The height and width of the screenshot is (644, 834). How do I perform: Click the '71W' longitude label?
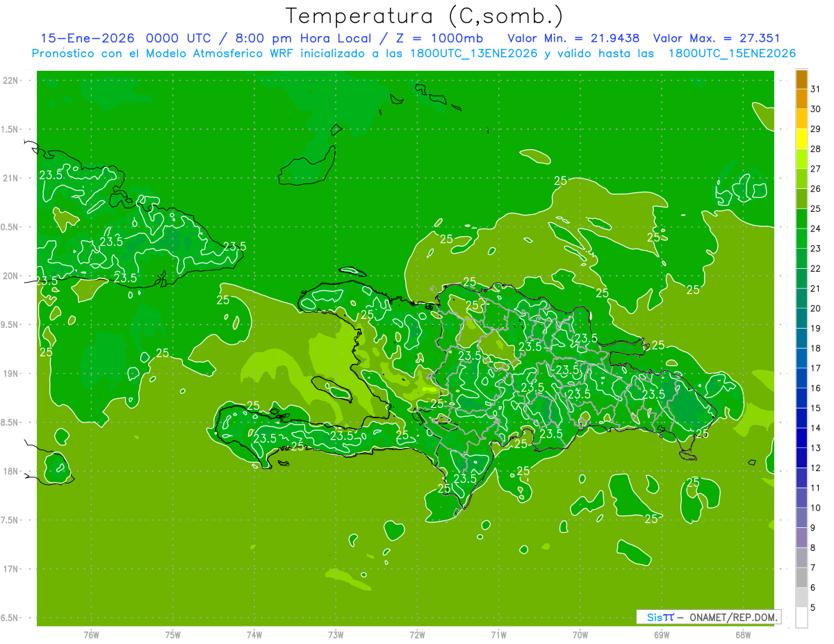(498, 635)
